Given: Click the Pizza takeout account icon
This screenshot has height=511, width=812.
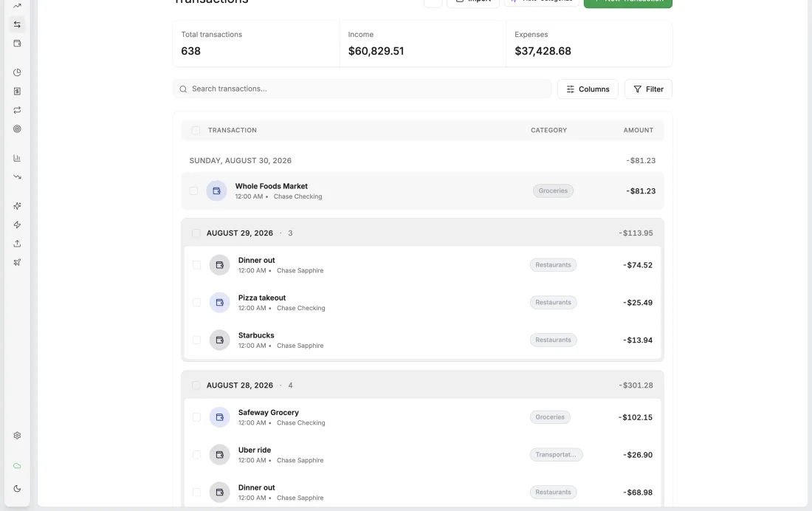Looking at the screenshot, I should point(219,303).
